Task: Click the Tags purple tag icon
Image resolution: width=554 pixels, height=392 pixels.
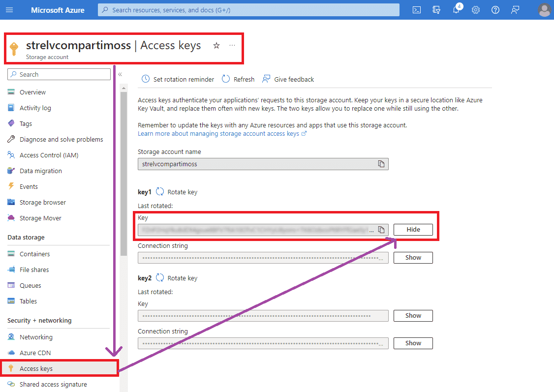Action: coord(11,123)
